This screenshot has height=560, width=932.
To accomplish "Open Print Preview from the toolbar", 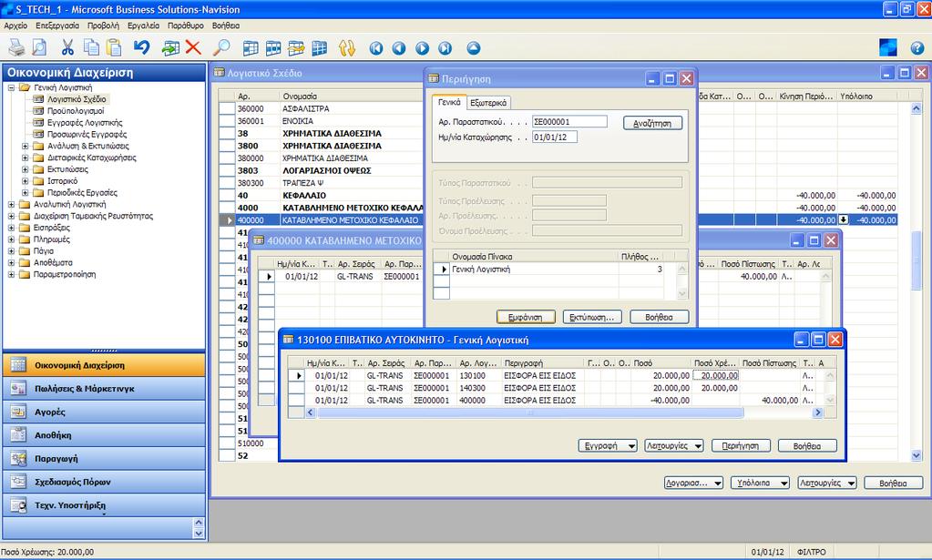I will point(39,48).
